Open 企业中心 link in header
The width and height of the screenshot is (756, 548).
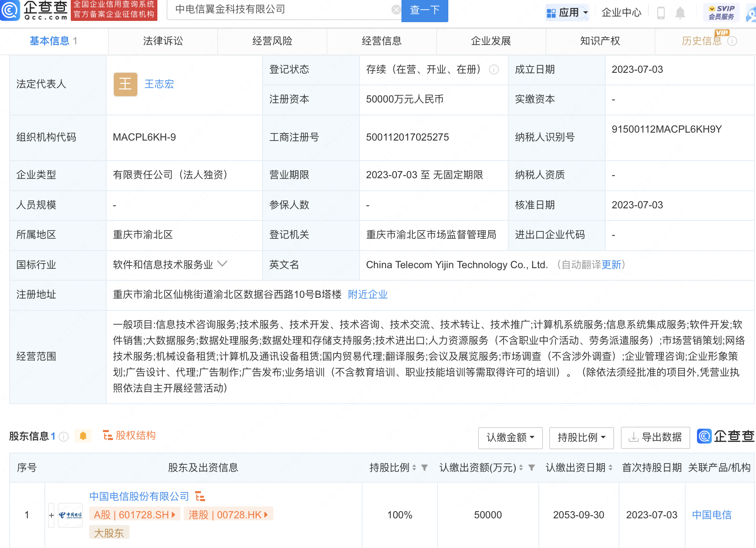(x=621, y=13)
